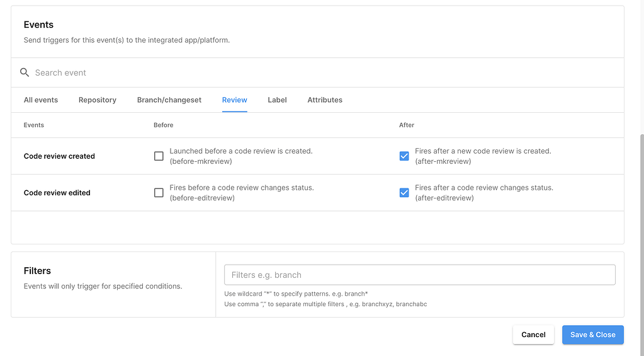Click the Review tab
The width and height of the screenshot is (644, 356).
pyautogui.click(x=234, y=100)
